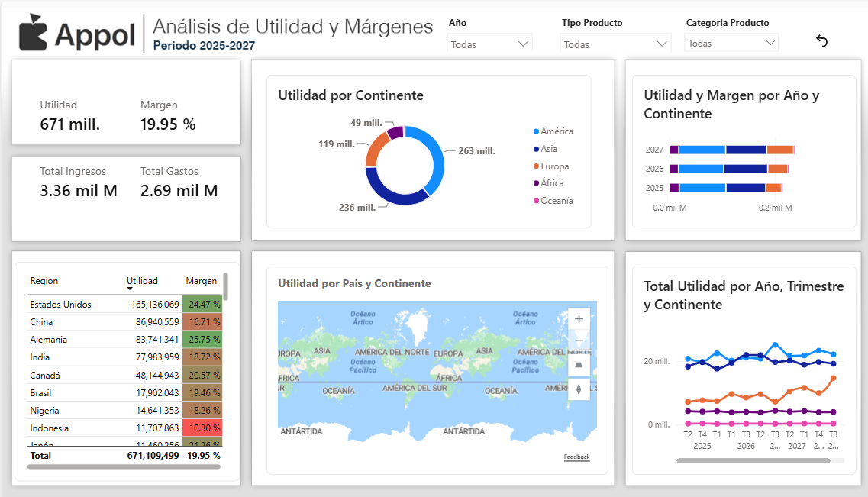The image size is (868, 497).
Task: Open the Año dropdown
Action: [x=489, y=44]
